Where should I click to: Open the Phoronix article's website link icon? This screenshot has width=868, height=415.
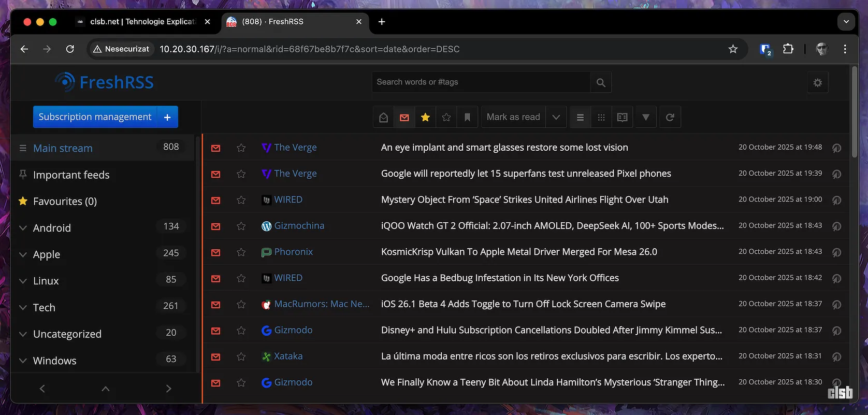pos(836,252)
